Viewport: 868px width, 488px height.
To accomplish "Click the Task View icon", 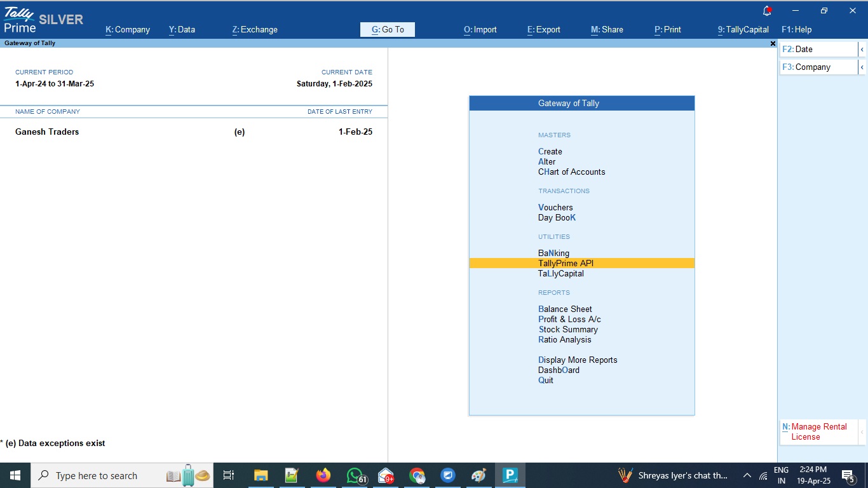I will coord(229,475).
